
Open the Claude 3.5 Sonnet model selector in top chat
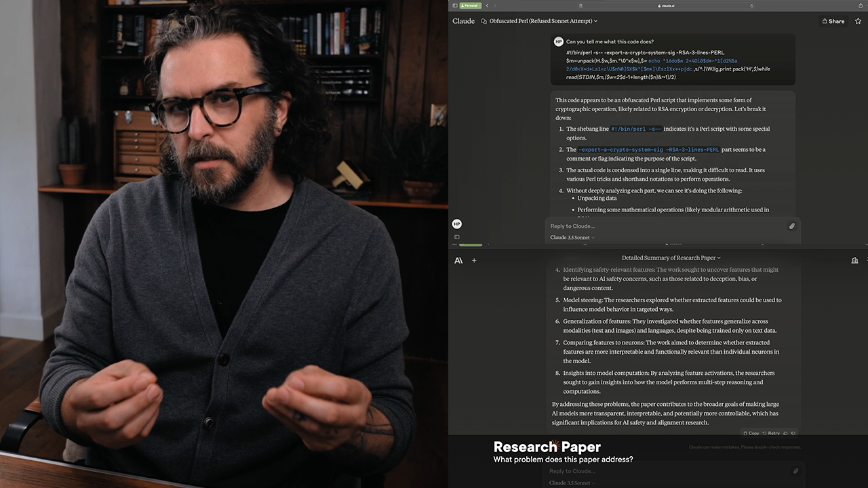coord(572,238)
